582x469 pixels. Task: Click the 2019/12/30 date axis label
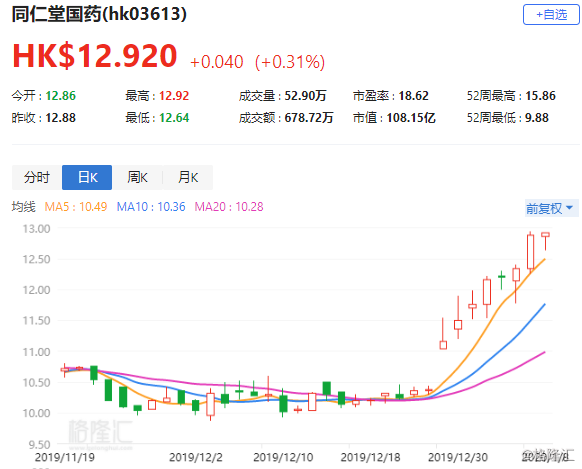[458, 457]
